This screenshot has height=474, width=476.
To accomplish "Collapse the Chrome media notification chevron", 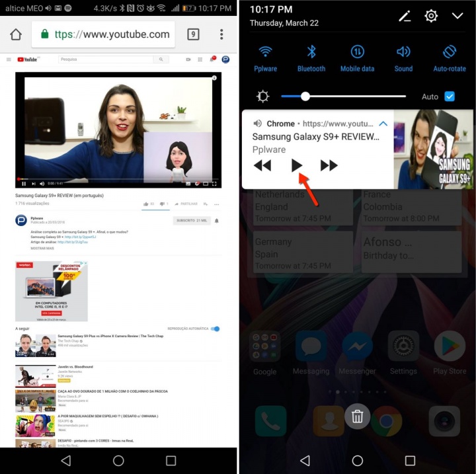I will (383, 124).
